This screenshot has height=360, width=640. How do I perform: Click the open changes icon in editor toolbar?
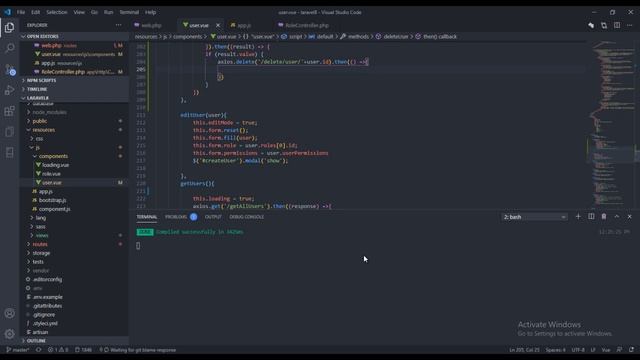[x=604, y=25]
